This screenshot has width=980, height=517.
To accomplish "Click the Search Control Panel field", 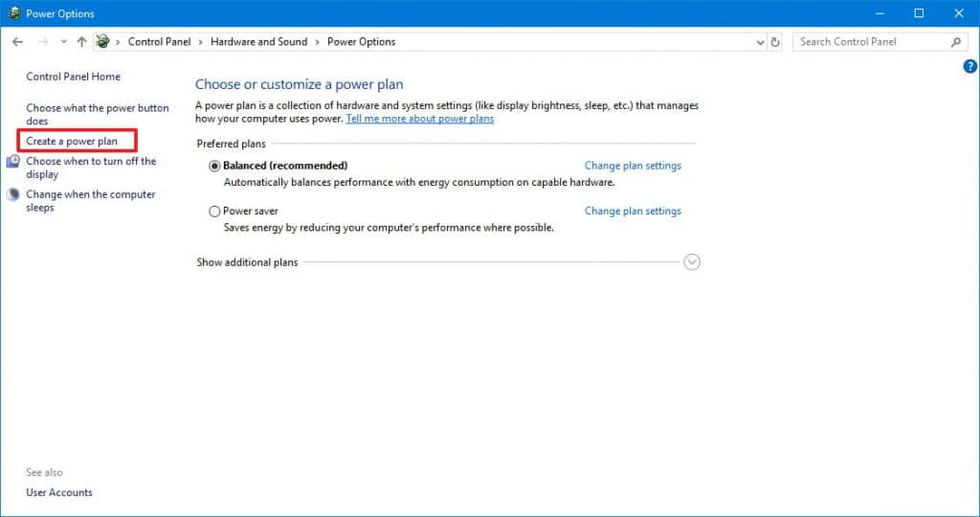I will click(871, 42).
